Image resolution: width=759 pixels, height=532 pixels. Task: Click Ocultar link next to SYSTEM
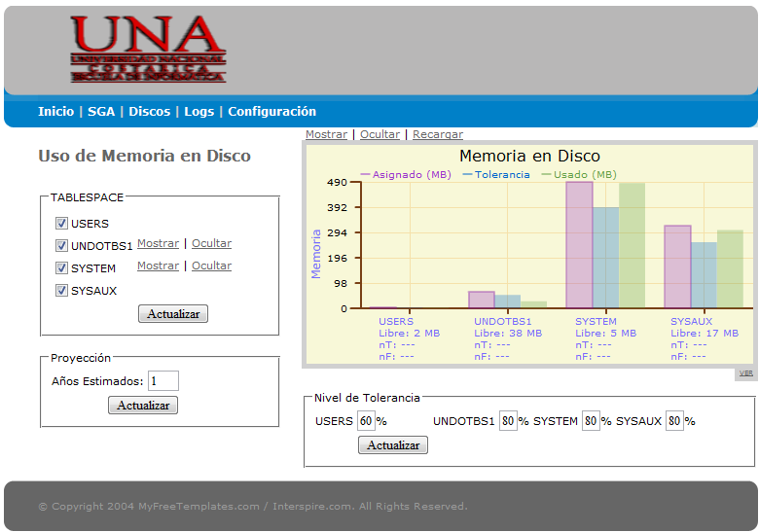(211, 266)
